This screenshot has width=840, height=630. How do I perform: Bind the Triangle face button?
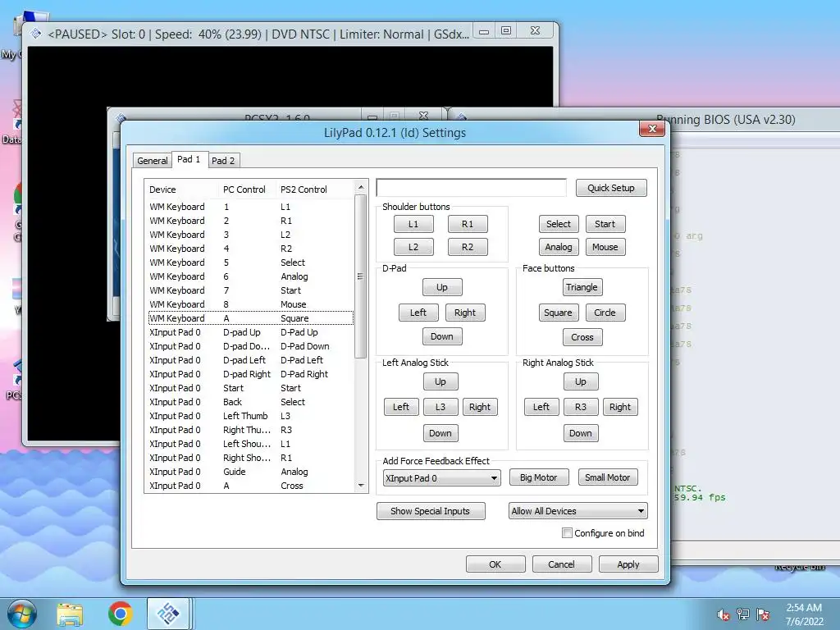[582, 287]
